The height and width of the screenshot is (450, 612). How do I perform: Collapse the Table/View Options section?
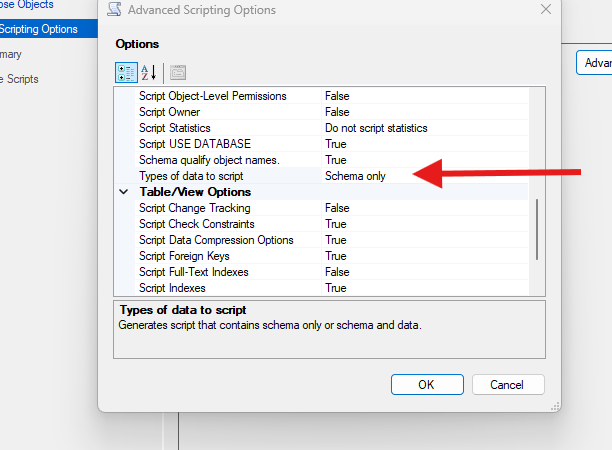125,192
